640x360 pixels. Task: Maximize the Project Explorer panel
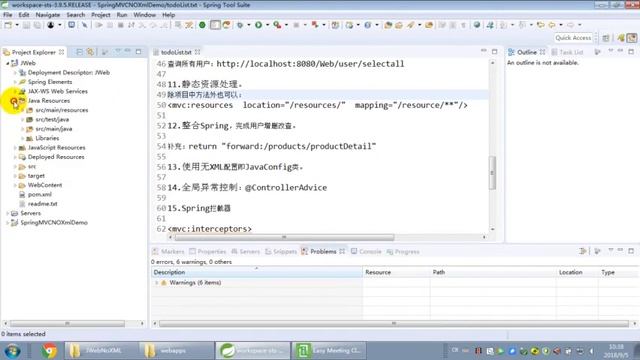138,52
